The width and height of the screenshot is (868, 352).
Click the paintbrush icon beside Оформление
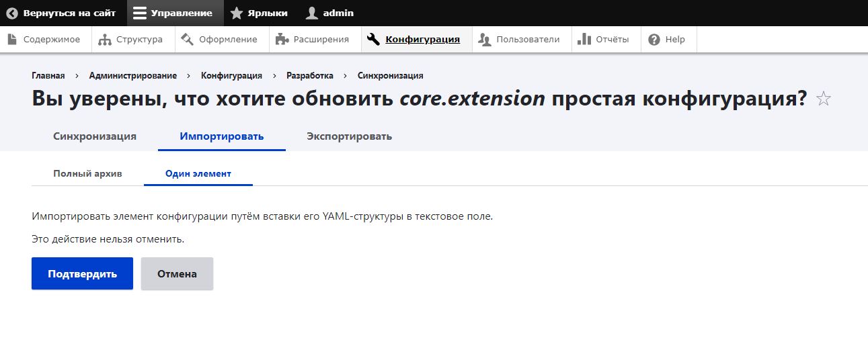[188, 40]
